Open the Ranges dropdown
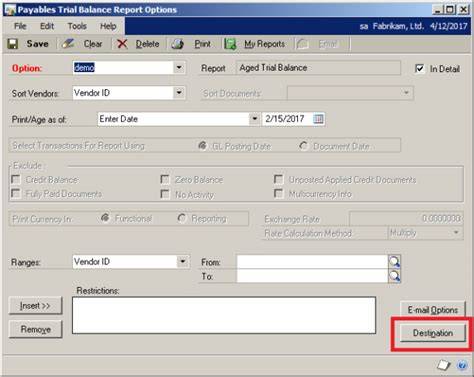The height and width of the screenshot is (377, 474). pyautogui.click(x=183, y=262)
